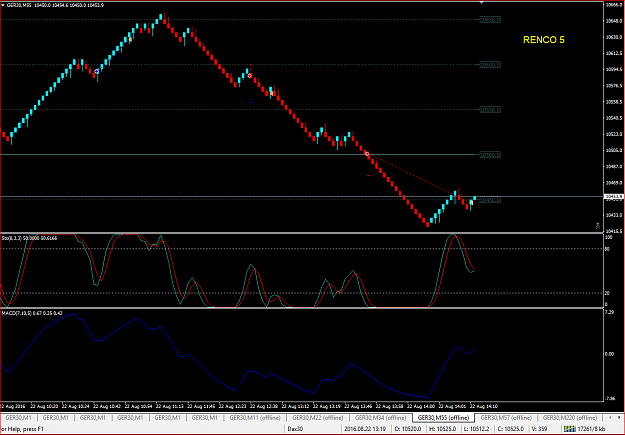
Task: Click the red dotted trade connection line
Action: click(411, 173)
